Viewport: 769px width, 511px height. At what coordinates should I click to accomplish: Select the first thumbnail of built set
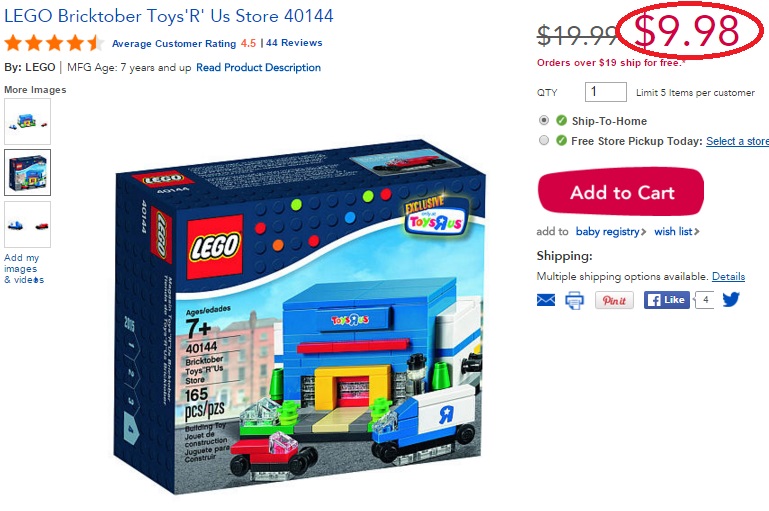(x=27, y=121)
